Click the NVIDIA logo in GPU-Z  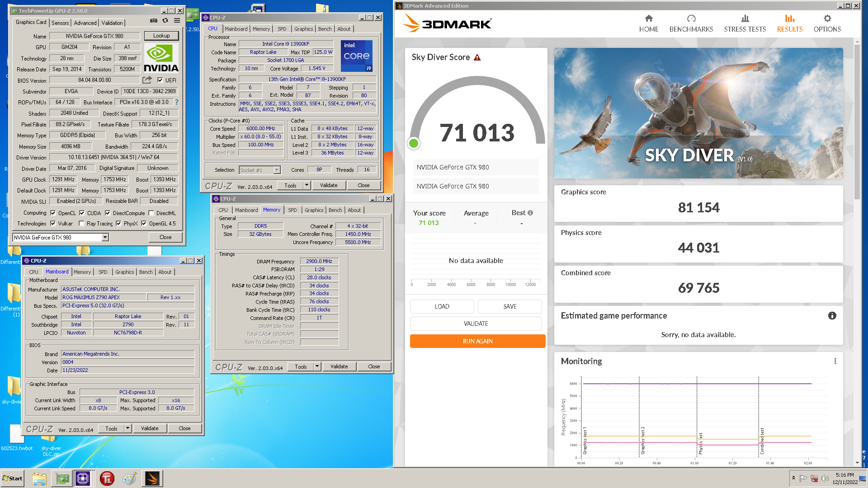point(161,58)
